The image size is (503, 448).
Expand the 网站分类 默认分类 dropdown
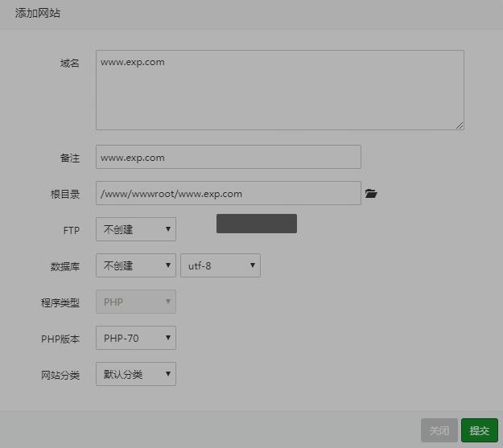[x=136, y=374]
